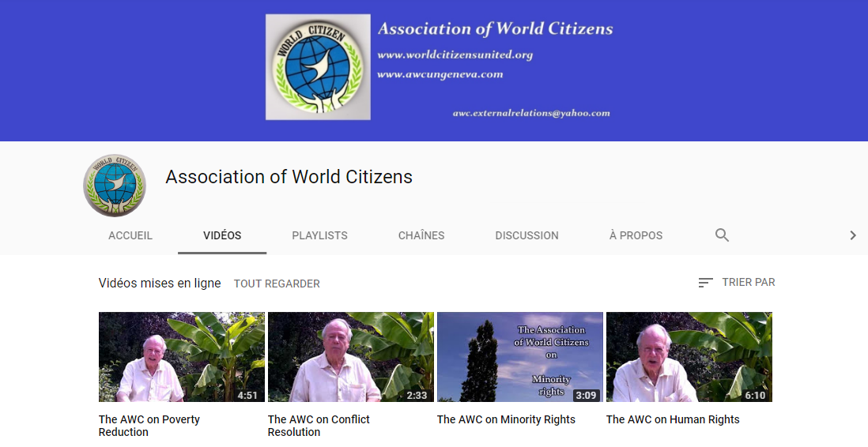Select the Vidéos tab
Screen dimensions: 868x447
pyautogui.click(x=222, y=235)
